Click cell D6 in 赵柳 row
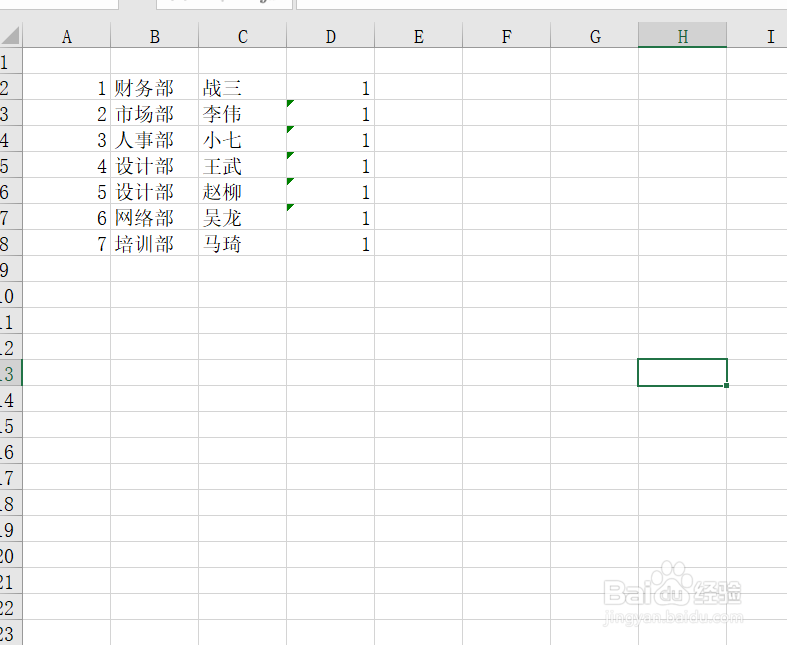The height and width of the screenshot is (645, 787). tap(330, 191)
